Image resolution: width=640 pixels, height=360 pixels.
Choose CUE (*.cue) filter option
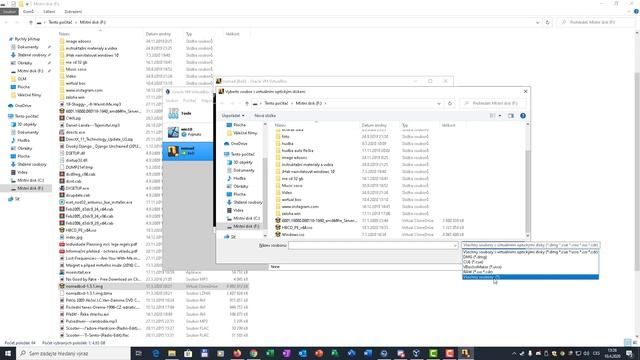coord(530,262)
